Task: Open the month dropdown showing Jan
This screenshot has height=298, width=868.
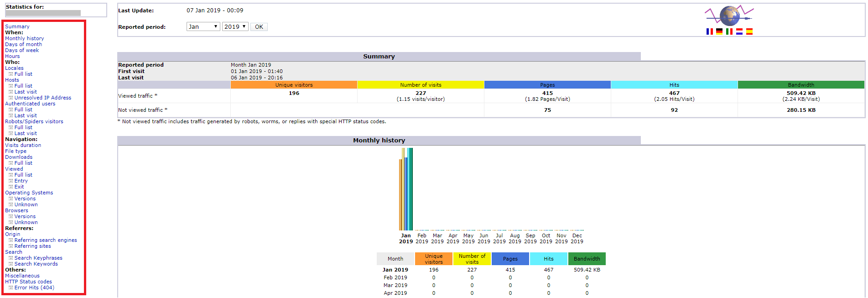Action: coord(203,27)
